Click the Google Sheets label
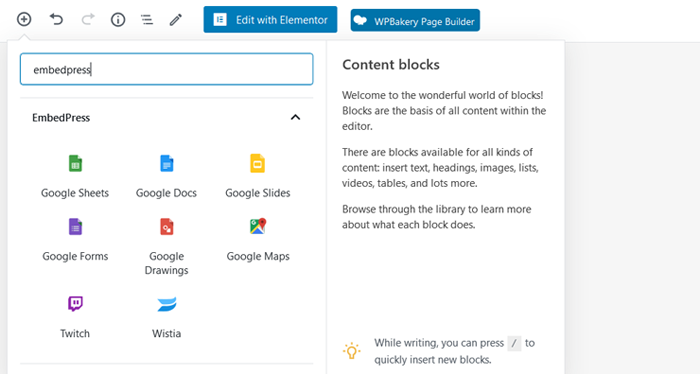The image size is (700, 374). click(75, 193)
